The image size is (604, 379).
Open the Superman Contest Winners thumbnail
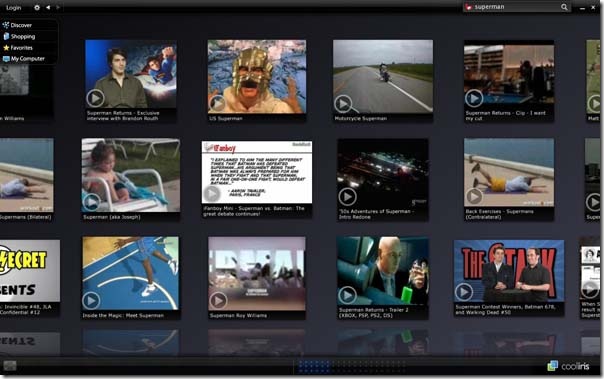[x=509, y=271]
